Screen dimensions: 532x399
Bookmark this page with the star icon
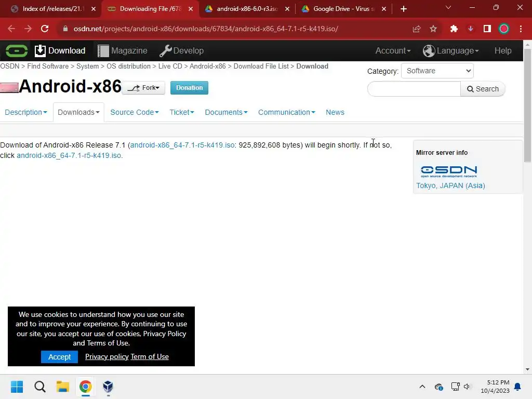pos(433,29)
